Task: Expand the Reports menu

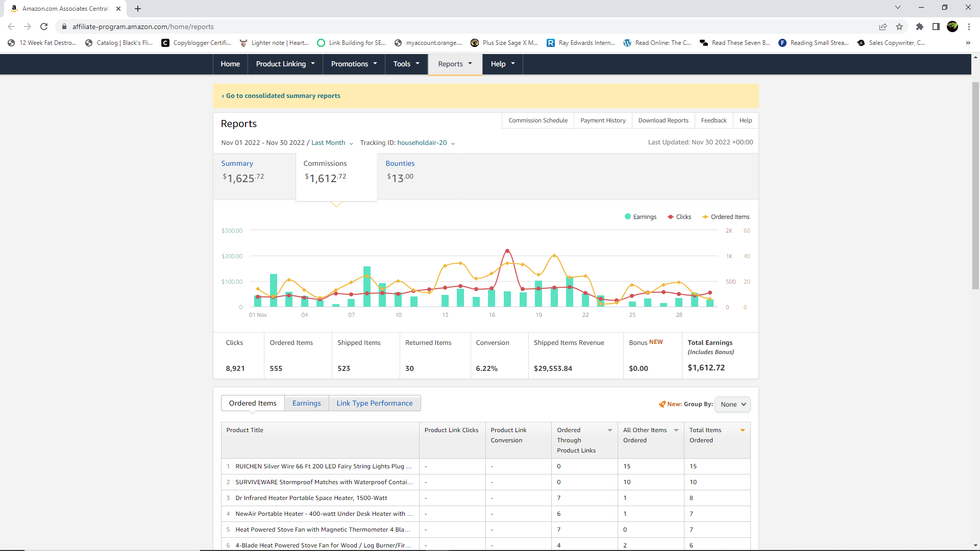Action: (455, 64)
